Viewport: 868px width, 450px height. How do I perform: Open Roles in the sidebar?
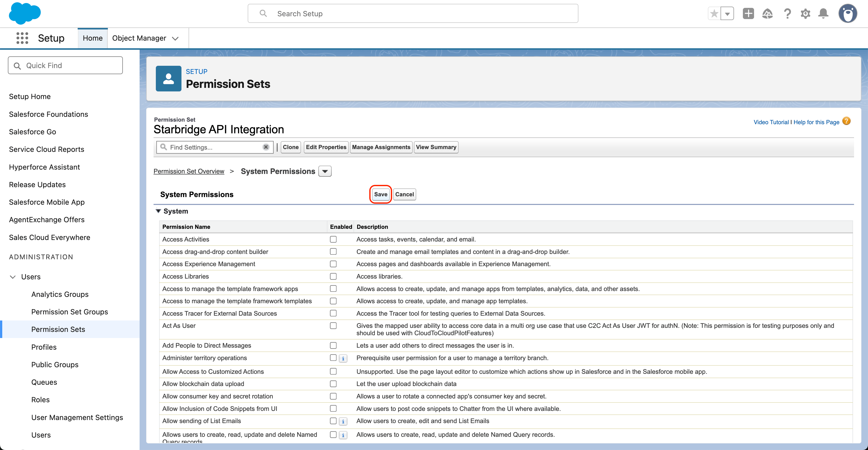[40, 400]
